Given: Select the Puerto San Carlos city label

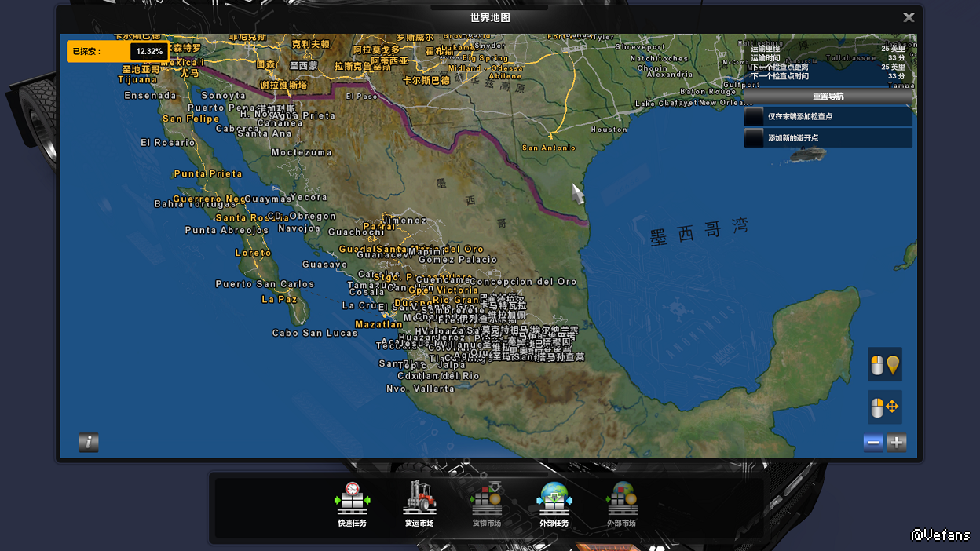Looking at the screenshot, I should coord(265,284).
